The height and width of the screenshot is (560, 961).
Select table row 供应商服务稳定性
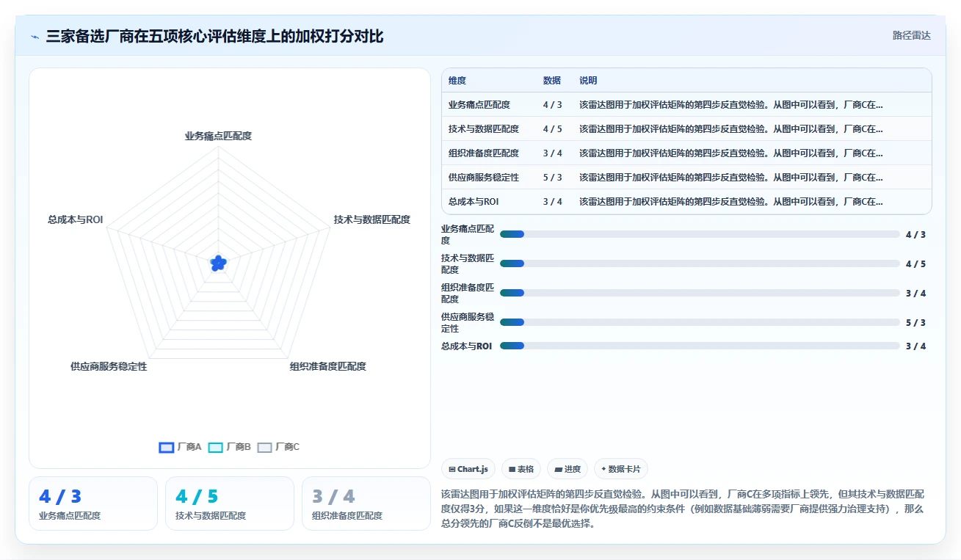pyautogui.click(x=686, y=177)
